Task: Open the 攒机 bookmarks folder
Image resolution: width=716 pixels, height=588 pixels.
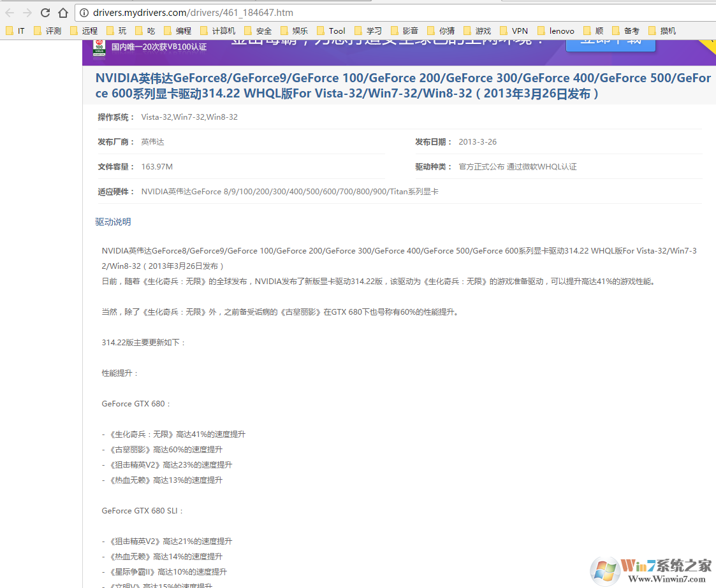Action: pos(662,31)
